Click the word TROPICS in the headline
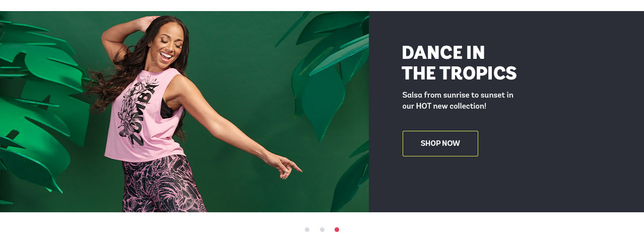 point(478,73)
